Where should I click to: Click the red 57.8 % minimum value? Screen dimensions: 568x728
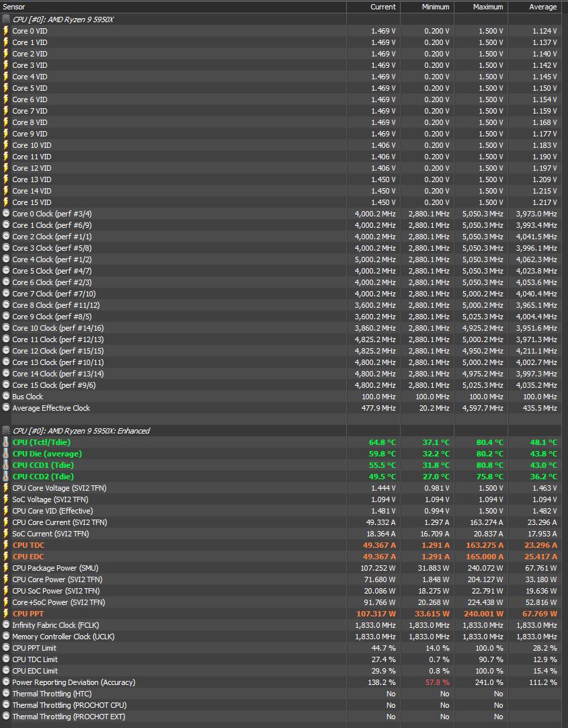tap(438, 682)
